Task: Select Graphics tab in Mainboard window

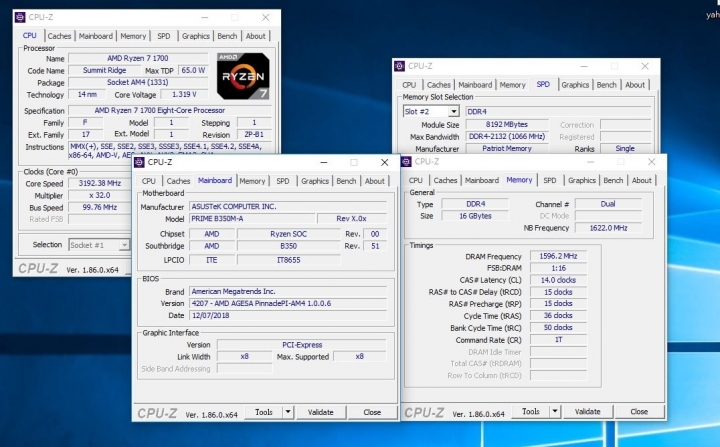Action: click(315, 181)
